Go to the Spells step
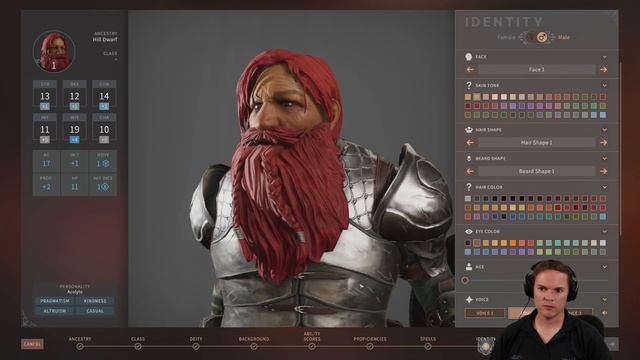640x360 pixels. click(428, 347)
